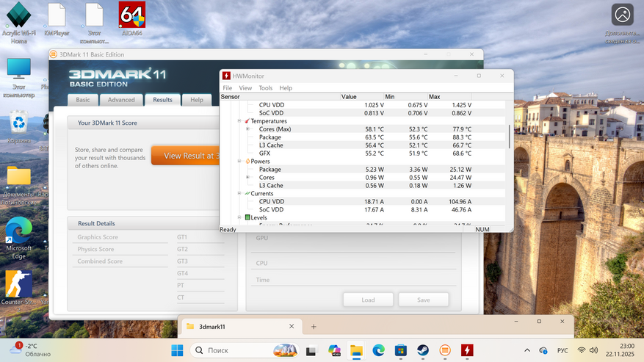Open the Recycle Bin desktop icon
Image resolution: width=644 pixels, height=362 pixels.
[18, 127]
